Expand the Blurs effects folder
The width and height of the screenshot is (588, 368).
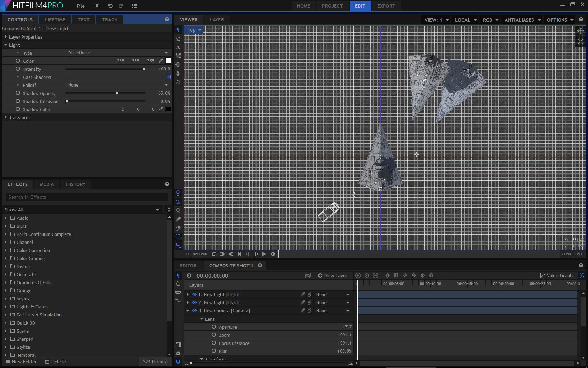coord(5,226)
